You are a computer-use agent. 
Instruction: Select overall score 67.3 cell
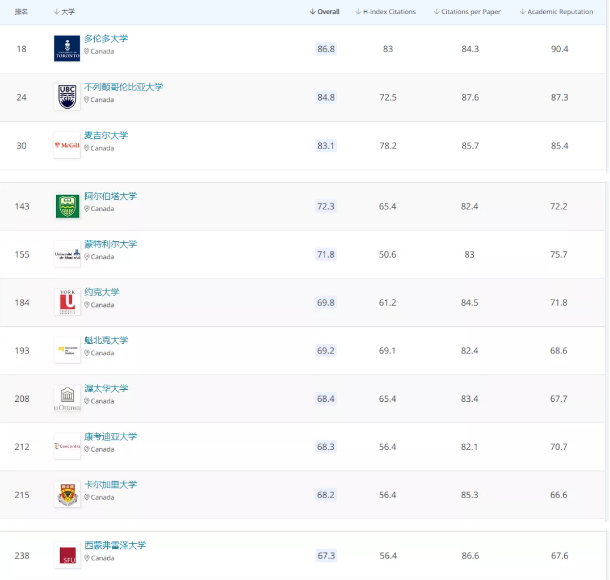[x=326, y=555]
